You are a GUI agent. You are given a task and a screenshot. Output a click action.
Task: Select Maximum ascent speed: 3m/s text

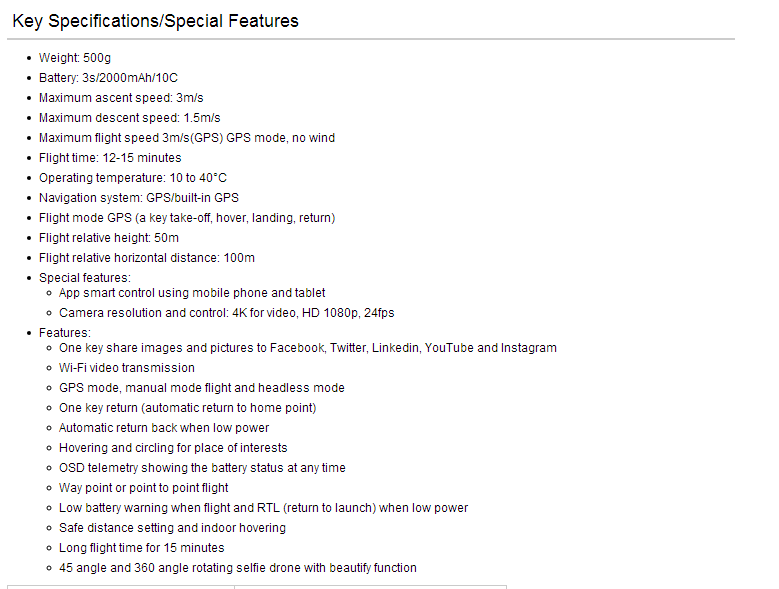tap(121, 98)
